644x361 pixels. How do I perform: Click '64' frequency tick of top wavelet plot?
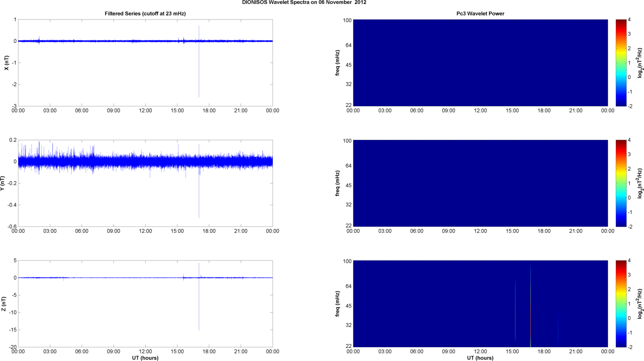349,45
